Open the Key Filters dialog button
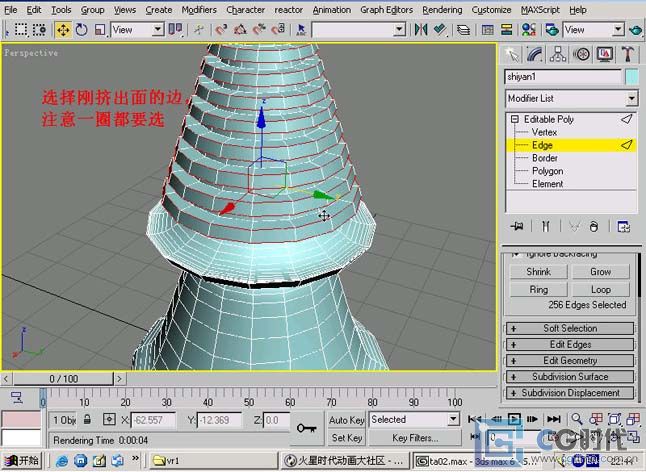The height and width of the screenshot is (472, 646). point(414,438)
